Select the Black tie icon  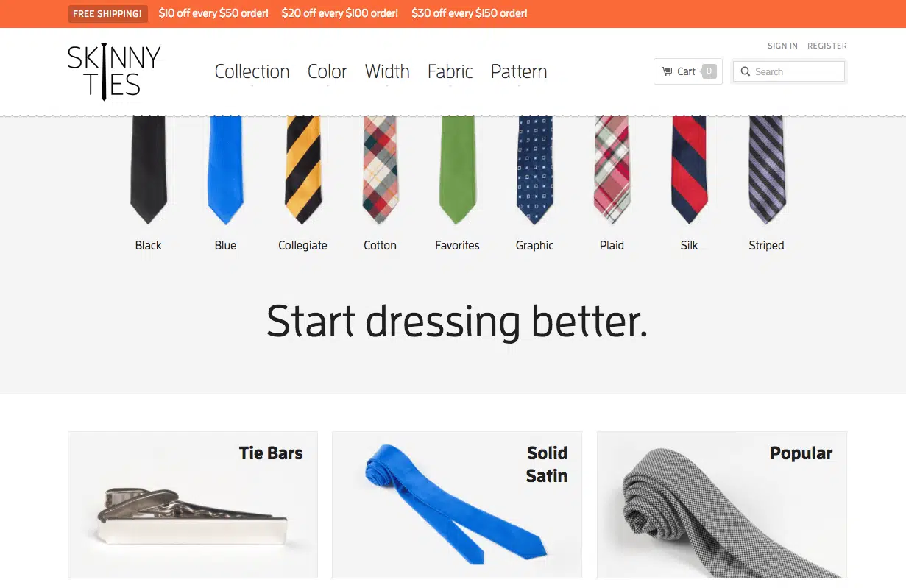148,170
